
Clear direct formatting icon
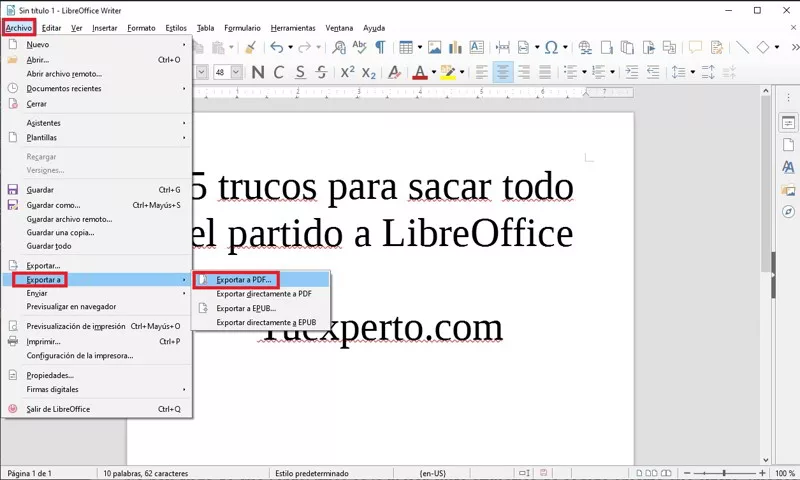pyautogui.click(x=394, y=72)
